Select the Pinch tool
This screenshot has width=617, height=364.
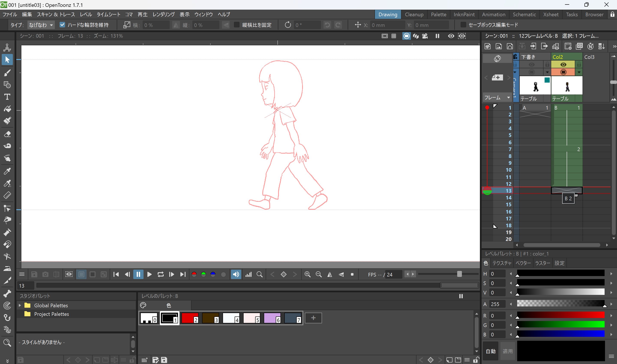(7, 220)
